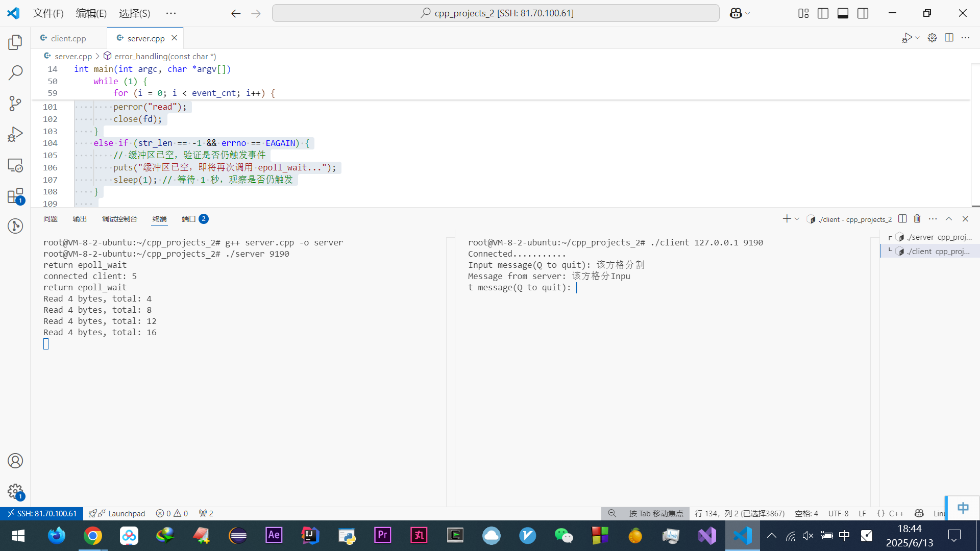980x551 pixels.
Task: Open the Extensions view
Action: (15, 196)
